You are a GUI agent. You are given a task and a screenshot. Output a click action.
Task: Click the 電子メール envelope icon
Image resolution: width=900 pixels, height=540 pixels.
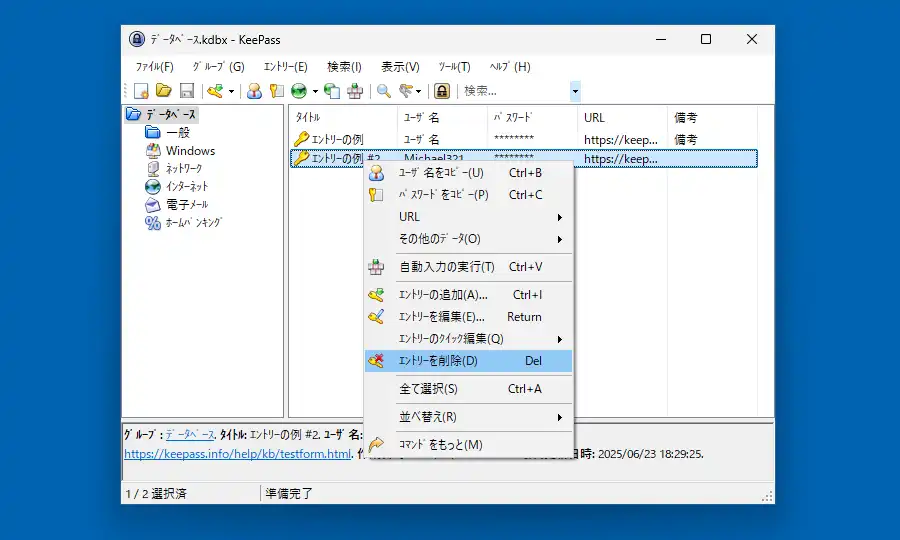point(153,204)
